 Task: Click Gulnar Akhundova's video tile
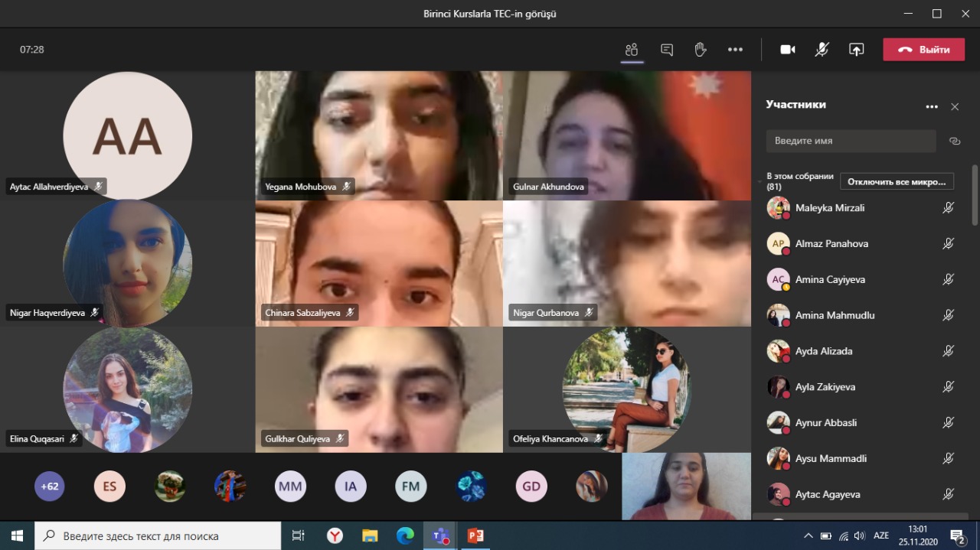coord(627,135)
